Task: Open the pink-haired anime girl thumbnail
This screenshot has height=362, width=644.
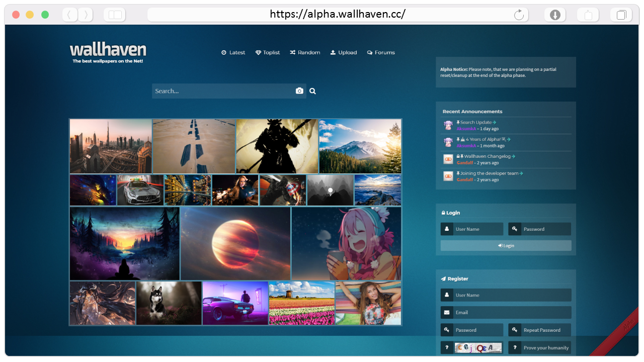Action: [x=346, y=243]
